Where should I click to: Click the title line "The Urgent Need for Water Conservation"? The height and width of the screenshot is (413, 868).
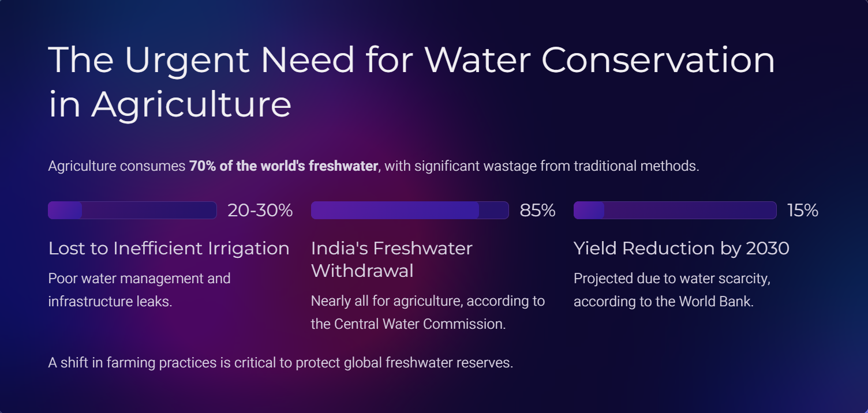click(411, 60)
